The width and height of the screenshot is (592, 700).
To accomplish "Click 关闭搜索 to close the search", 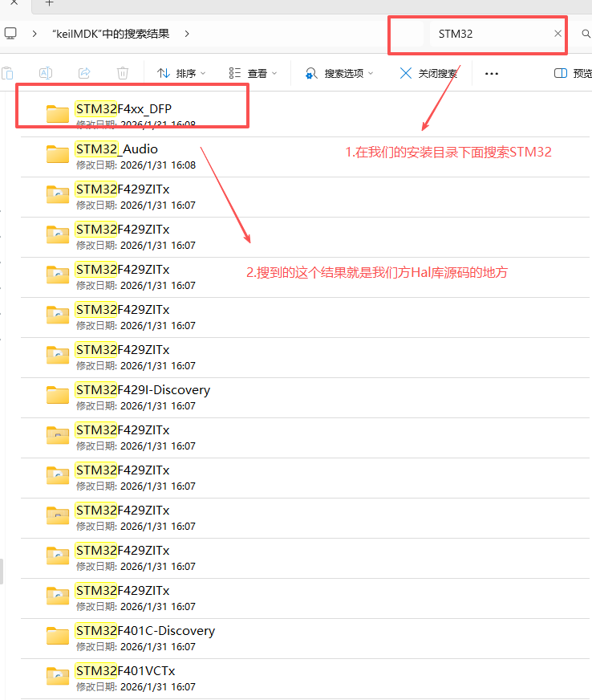I will (428, 73).
